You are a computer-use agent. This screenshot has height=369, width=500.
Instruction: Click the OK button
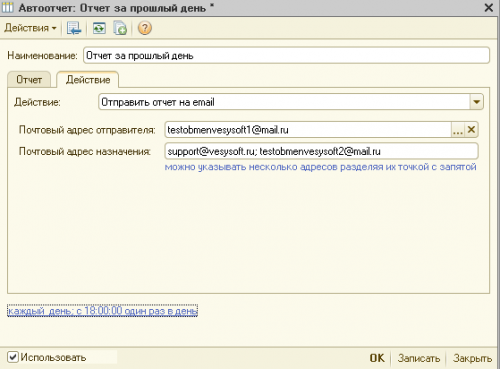[x=377, y=358]
